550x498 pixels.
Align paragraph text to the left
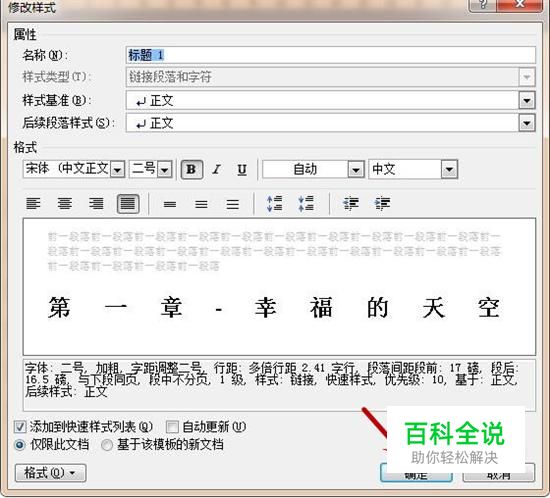(x=33, y=203)
